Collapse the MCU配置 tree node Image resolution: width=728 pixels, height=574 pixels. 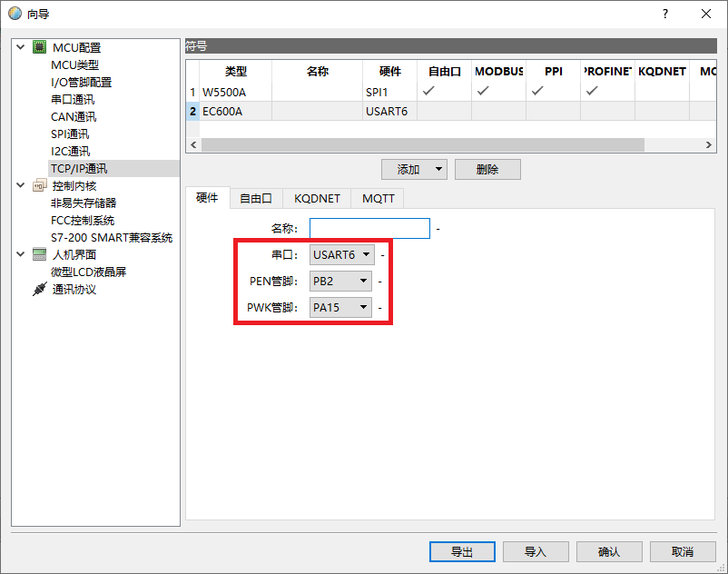20,47
